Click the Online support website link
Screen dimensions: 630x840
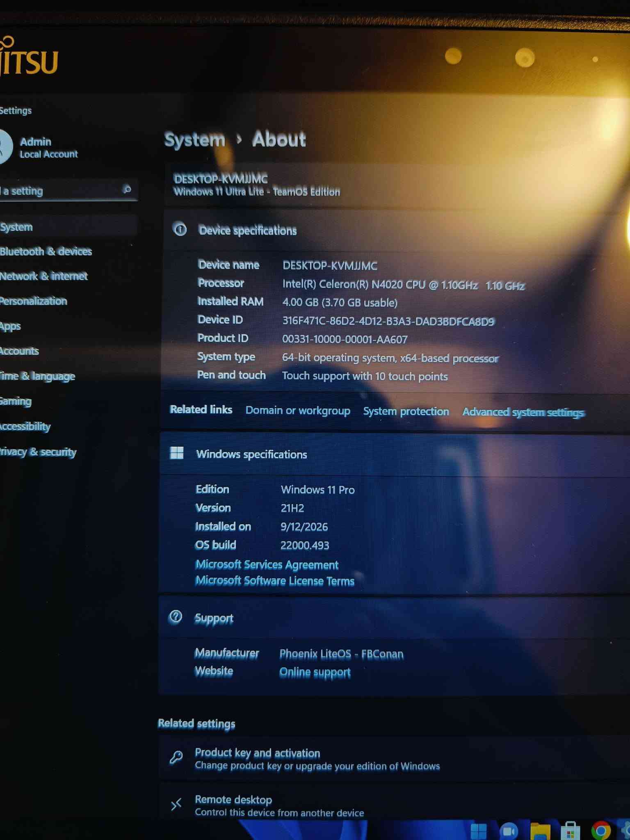click(315, 672)
